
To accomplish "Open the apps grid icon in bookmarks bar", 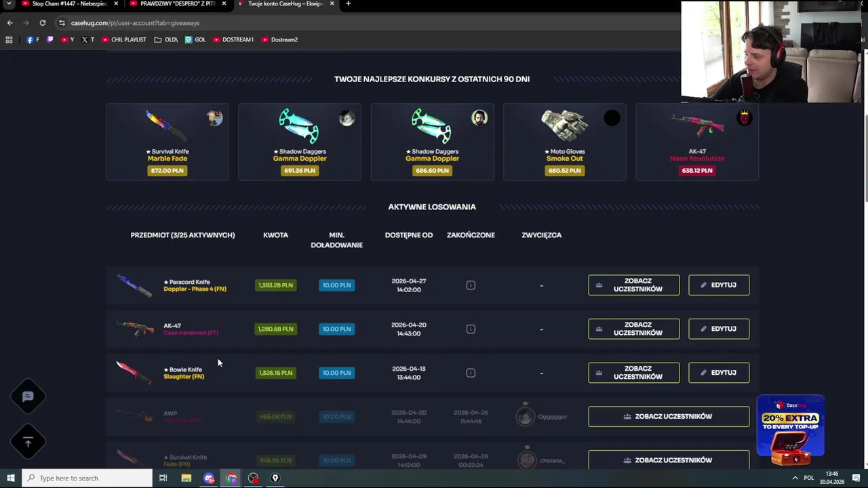I will (9, 39).
